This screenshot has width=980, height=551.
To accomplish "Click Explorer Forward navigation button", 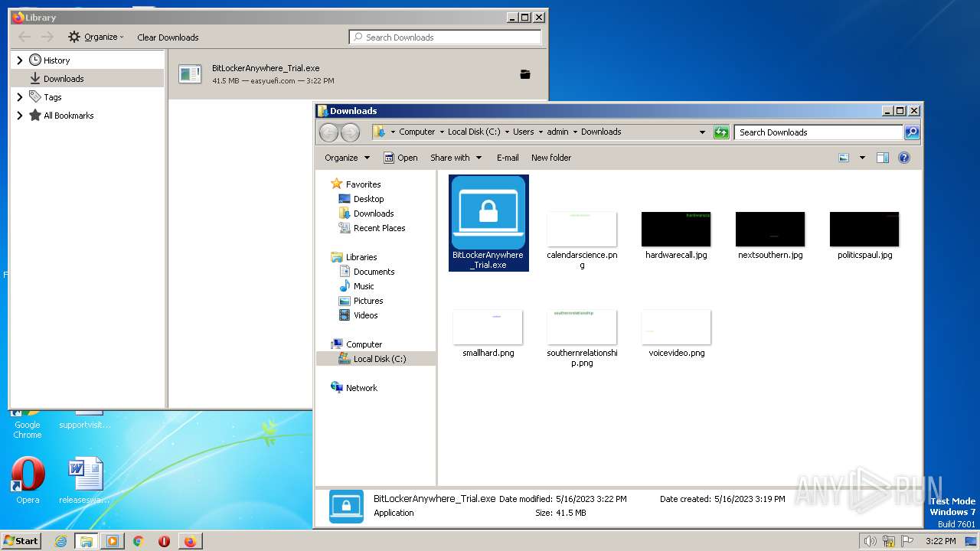I will (350, 132).
